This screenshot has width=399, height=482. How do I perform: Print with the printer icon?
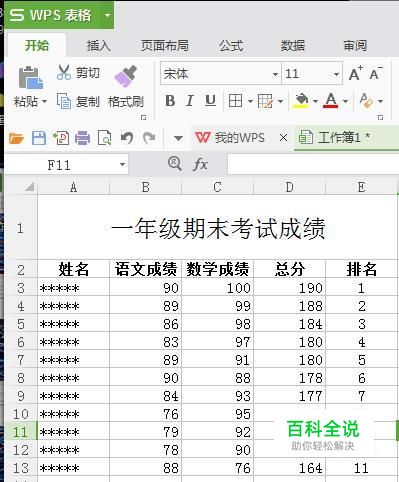coord(82,138)
